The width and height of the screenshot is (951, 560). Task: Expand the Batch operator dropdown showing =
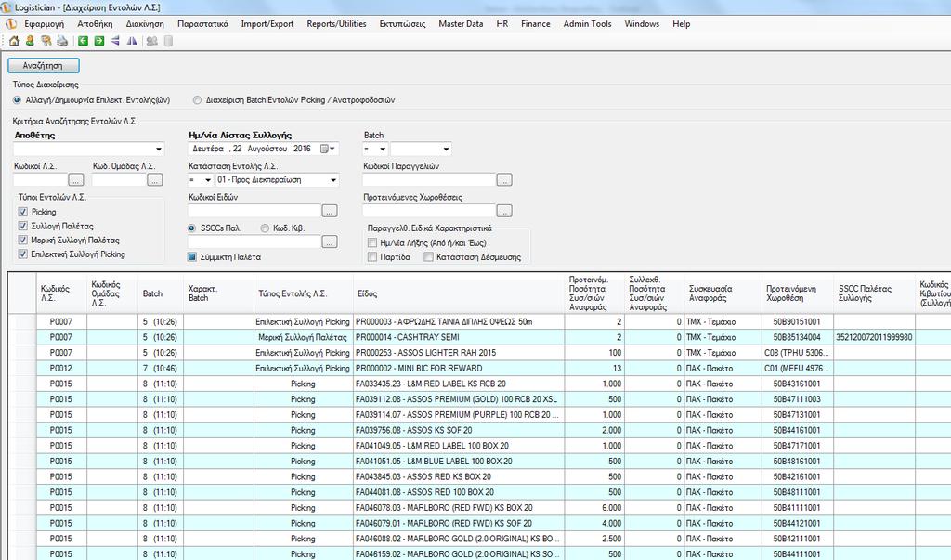[x=382, y=149]
